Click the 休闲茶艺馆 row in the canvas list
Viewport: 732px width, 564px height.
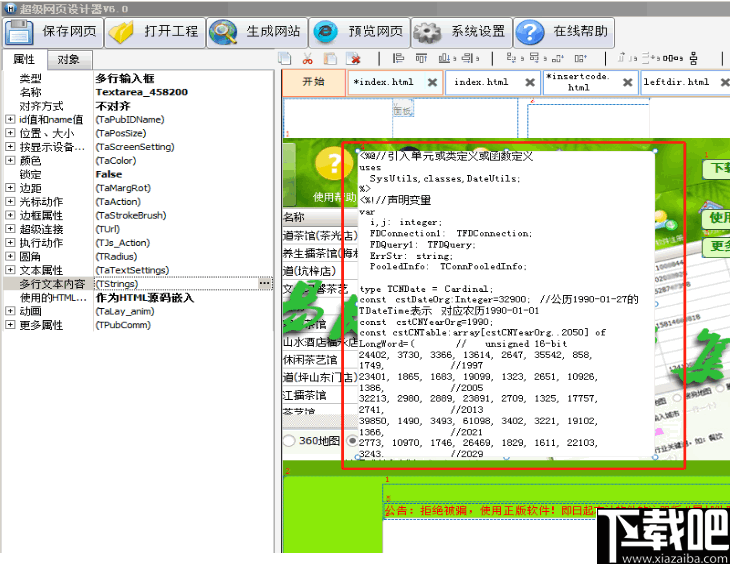[x=310, y=360]
